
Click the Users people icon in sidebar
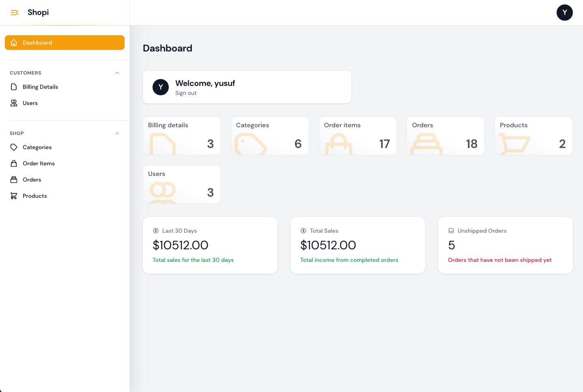tap(14, 103)
